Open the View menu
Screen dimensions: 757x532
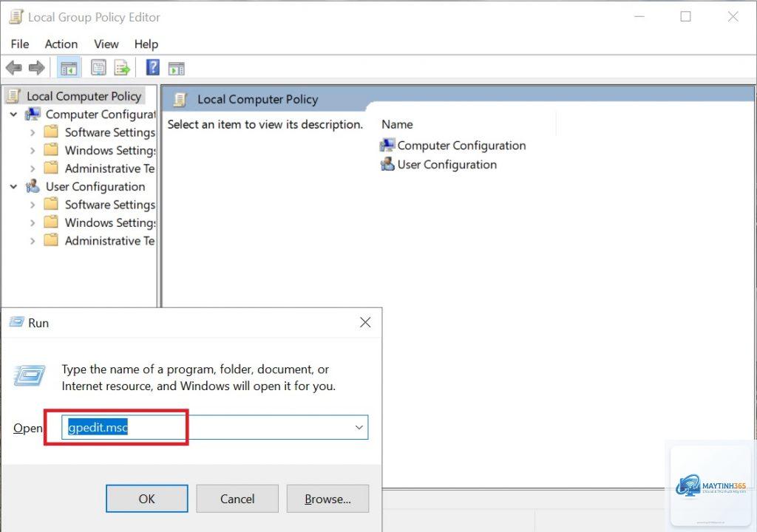click(x=106, y=44)
